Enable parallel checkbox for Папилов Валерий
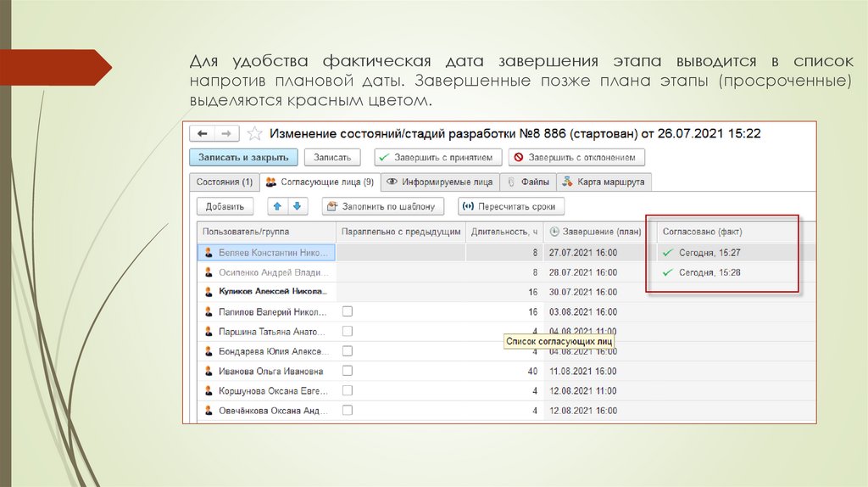Viewport: 868px width, 487px height. 347,311
